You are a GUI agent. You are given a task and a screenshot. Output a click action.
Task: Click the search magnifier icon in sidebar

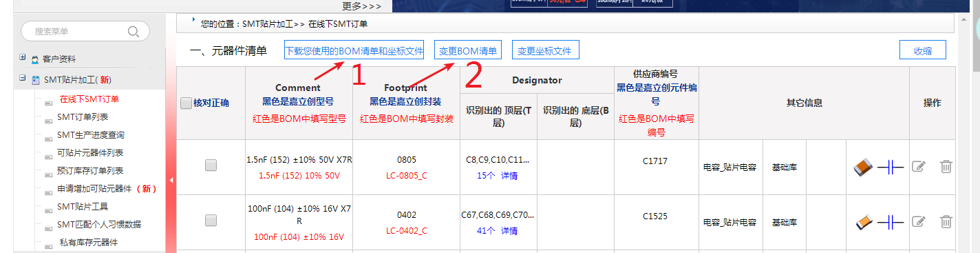tap(134, 32)
